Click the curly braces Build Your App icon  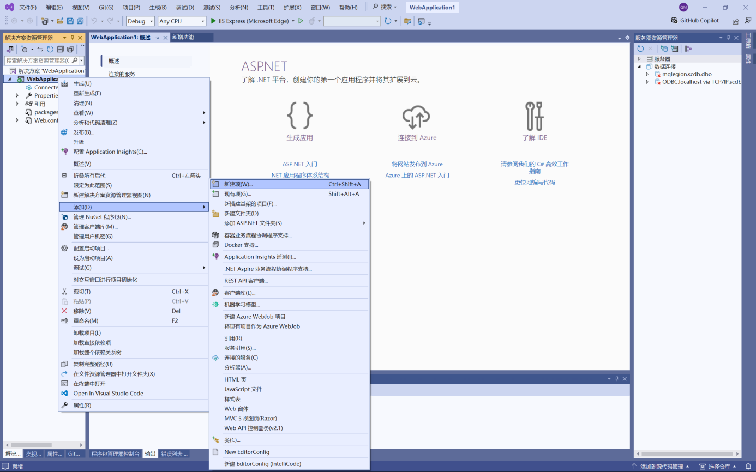[300, 116]
